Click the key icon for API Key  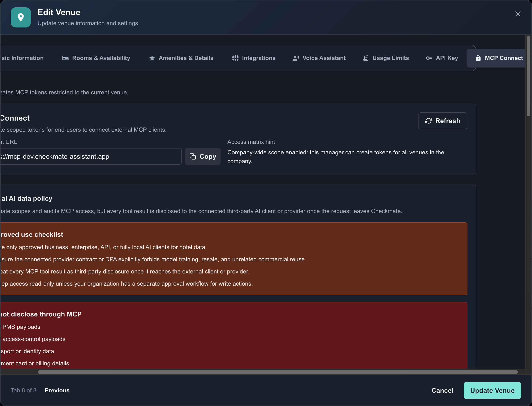tap(429, 58)
